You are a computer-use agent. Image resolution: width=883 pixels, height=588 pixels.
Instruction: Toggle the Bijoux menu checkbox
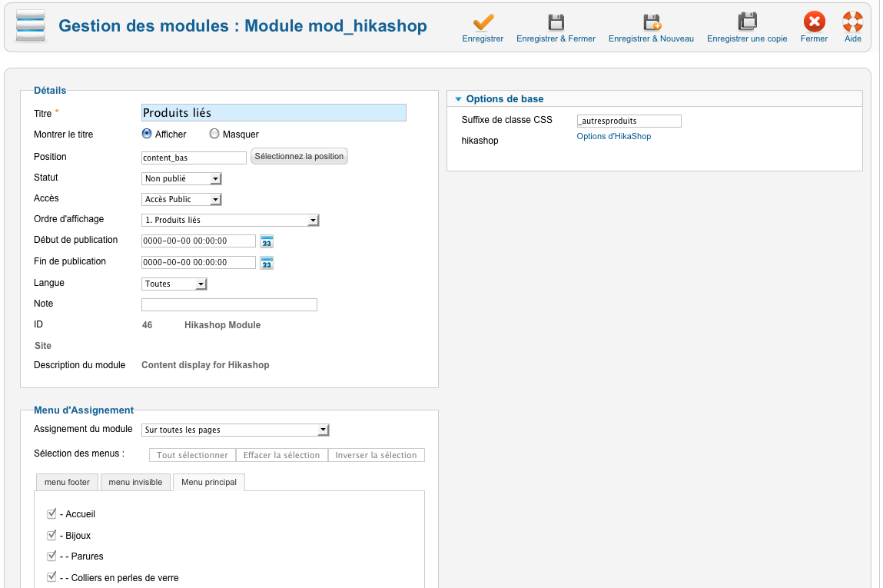[51, 535]
